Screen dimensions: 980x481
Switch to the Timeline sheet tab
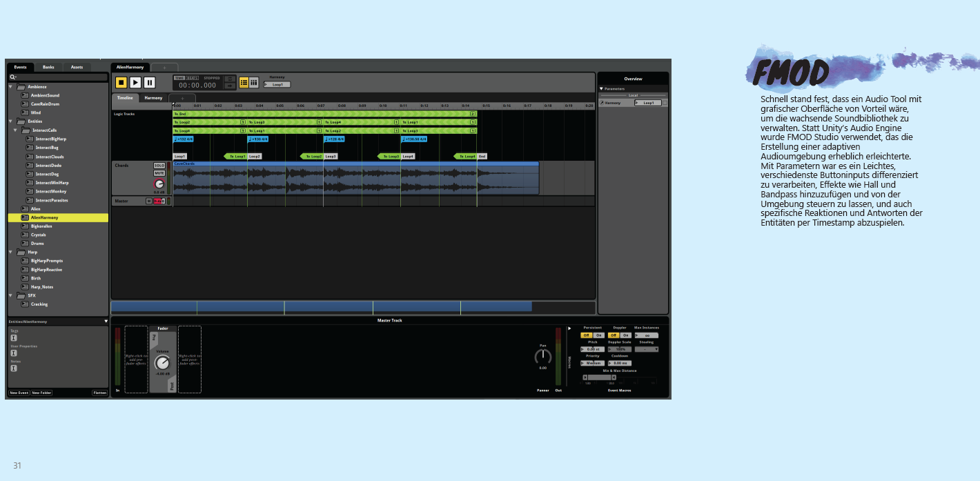coord(125,98)
